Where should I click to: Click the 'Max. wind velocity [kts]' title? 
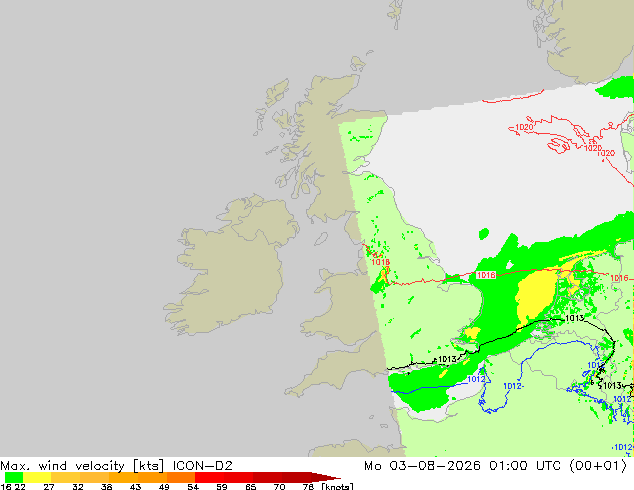[x=82, y=466]
